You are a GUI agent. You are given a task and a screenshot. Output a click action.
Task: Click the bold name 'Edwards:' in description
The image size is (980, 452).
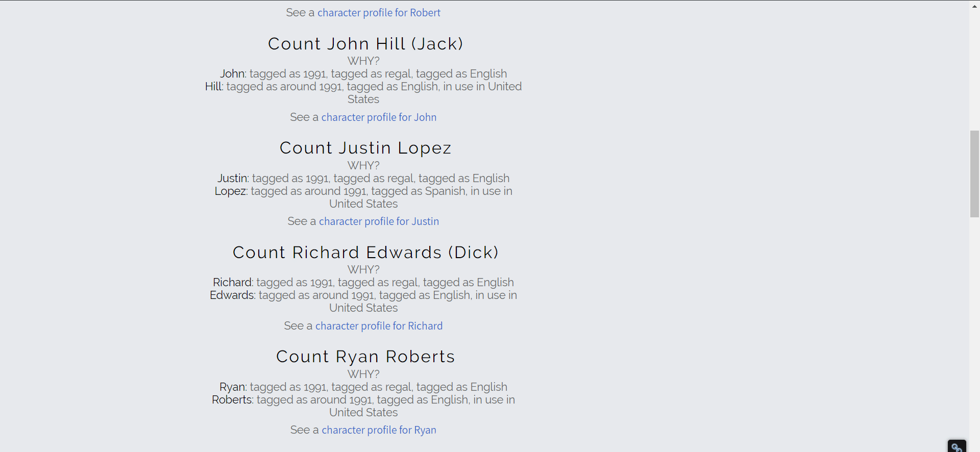pyautogui.click(x=232, y=295)
